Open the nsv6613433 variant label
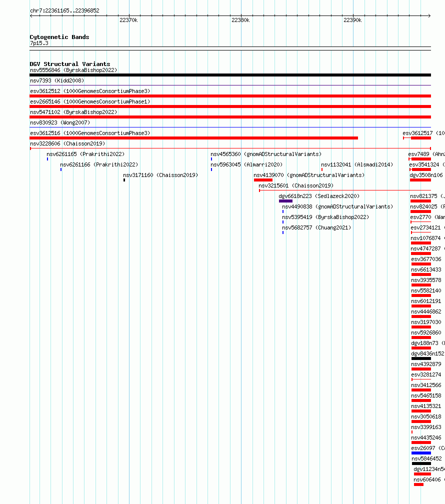The height and width of the screenshot is (504, 445). (426, 269)
